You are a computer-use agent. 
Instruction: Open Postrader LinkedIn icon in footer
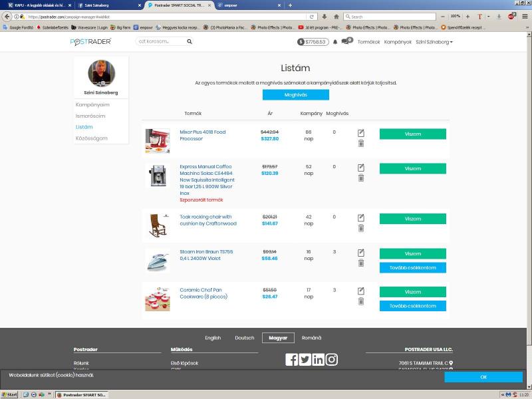click(x=318, y=359)
